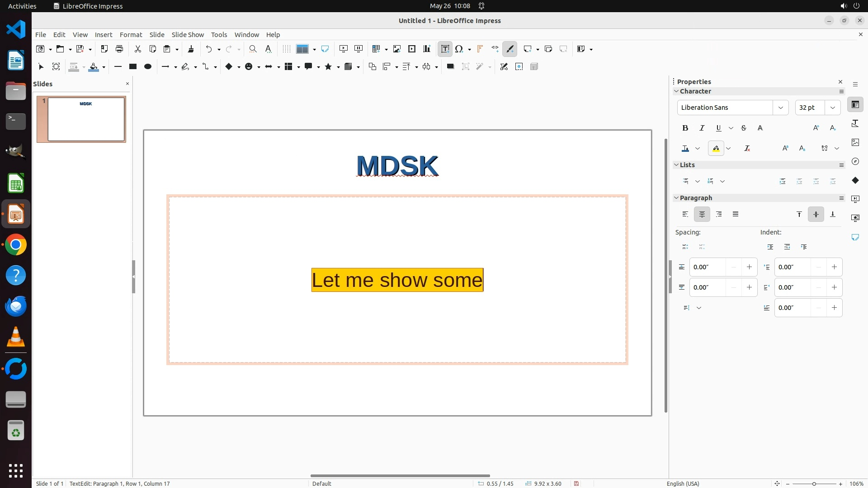Open the Slide Show menu
Viewport: 868px width, 488px height.
(188, 34)
